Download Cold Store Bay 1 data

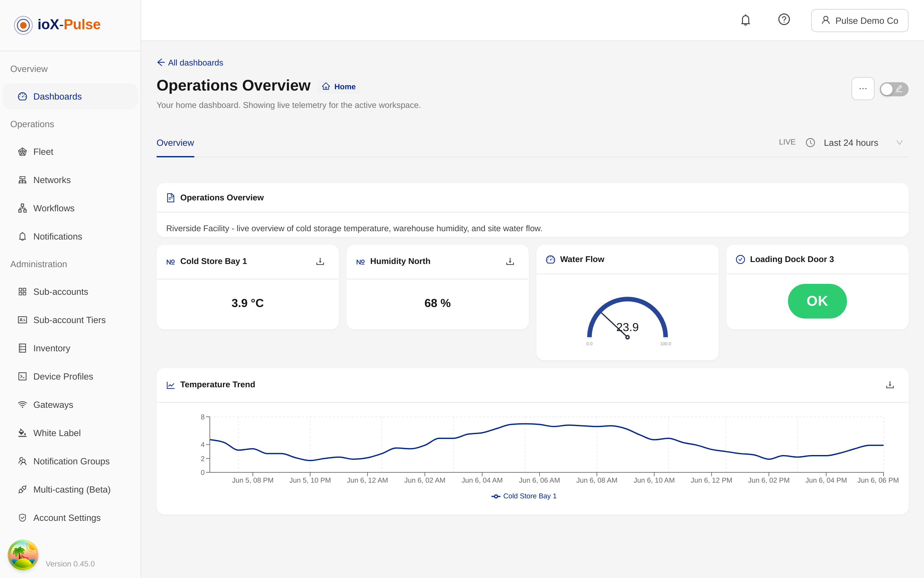tap(320, 261)
